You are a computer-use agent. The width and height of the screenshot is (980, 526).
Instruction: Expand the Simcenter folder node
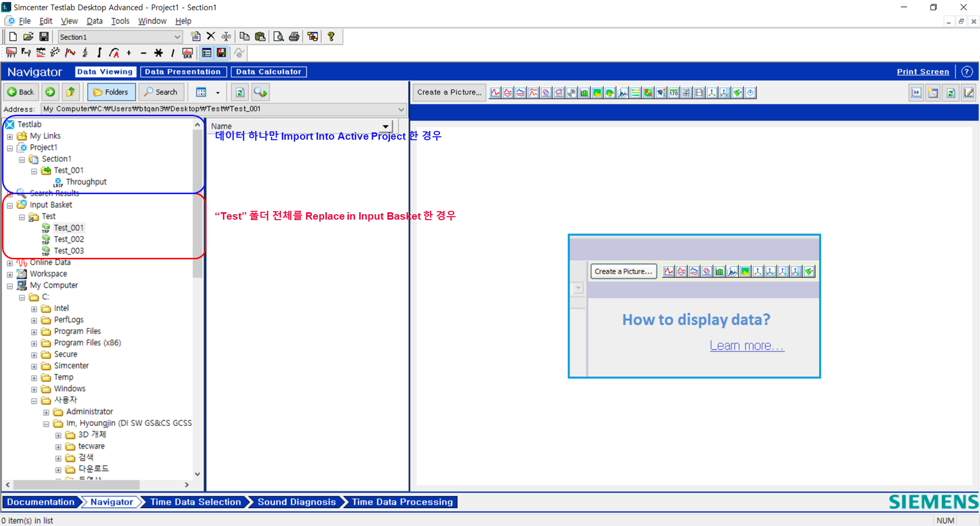pos(34,366)
